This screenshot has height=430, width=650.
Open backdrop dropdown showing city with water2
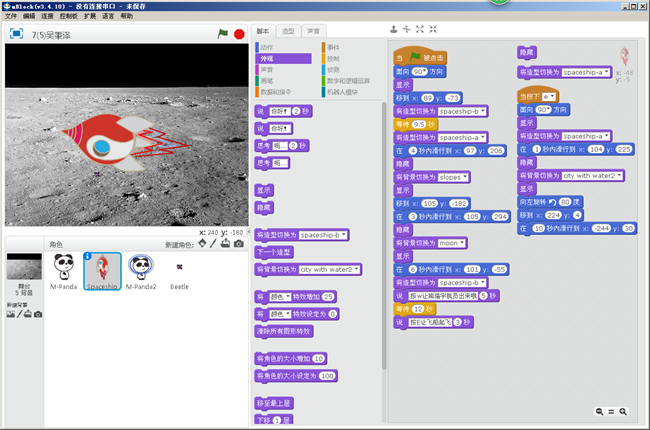(358, 269)
